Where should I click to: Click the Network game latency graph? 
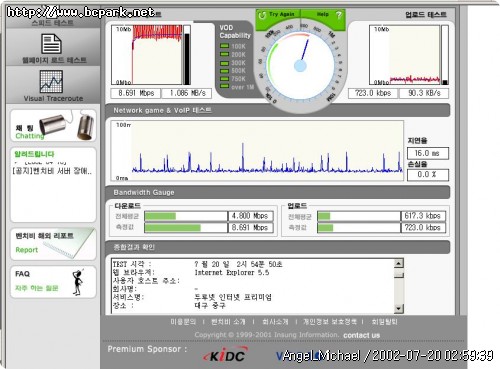[x=257, y=151]
